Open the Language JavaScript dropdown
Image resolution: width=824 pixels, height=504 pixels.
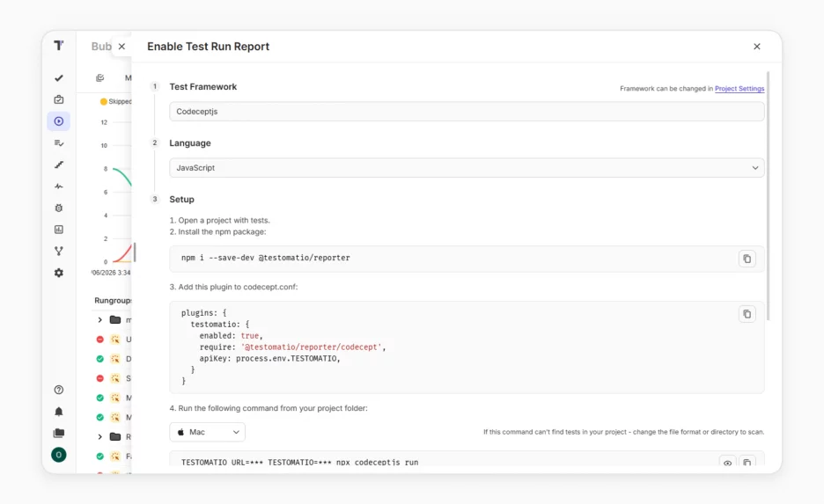pyautogui.click(x=467, y=168)
